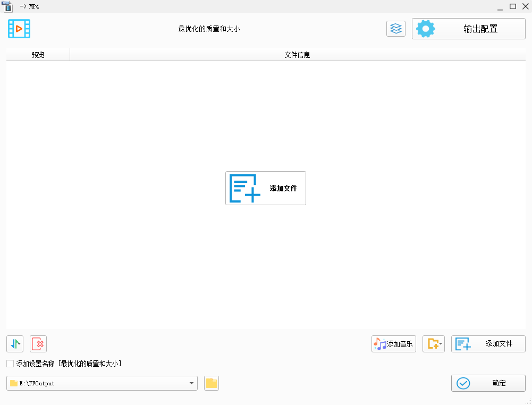Click the blue gear icon in 输出配置 button
The width and height of the screenshot is (532, 405).
425,28
